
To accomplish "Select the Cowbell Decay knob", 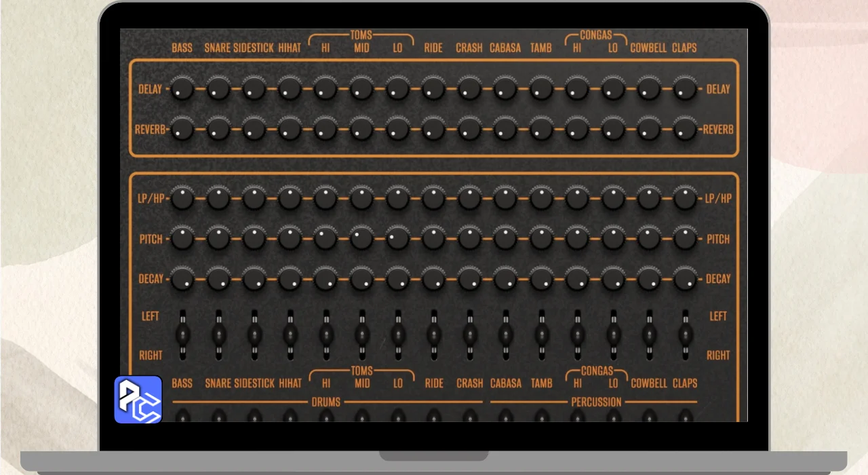I will (649, 278).
